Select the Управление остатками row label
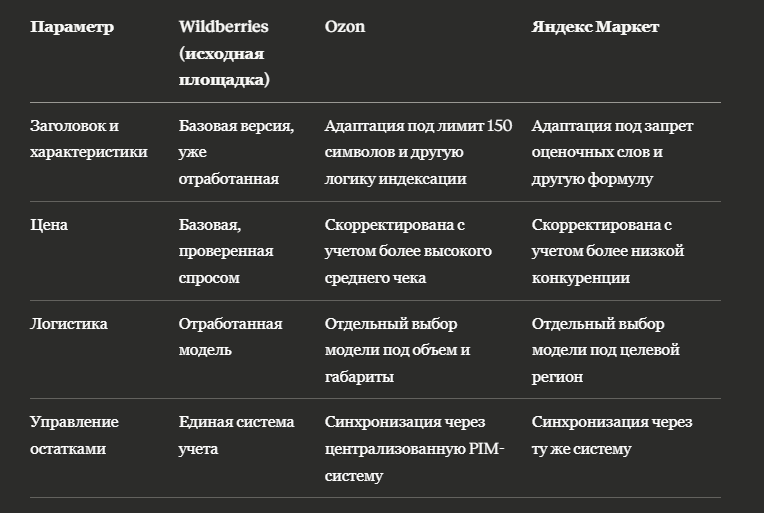764x513 pixels. tap(74, 435)
